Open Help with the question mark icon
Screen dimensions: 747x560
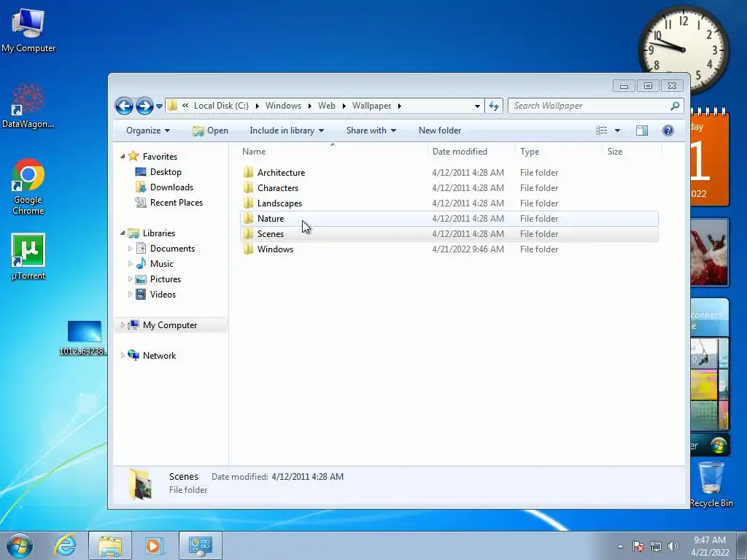668,131
